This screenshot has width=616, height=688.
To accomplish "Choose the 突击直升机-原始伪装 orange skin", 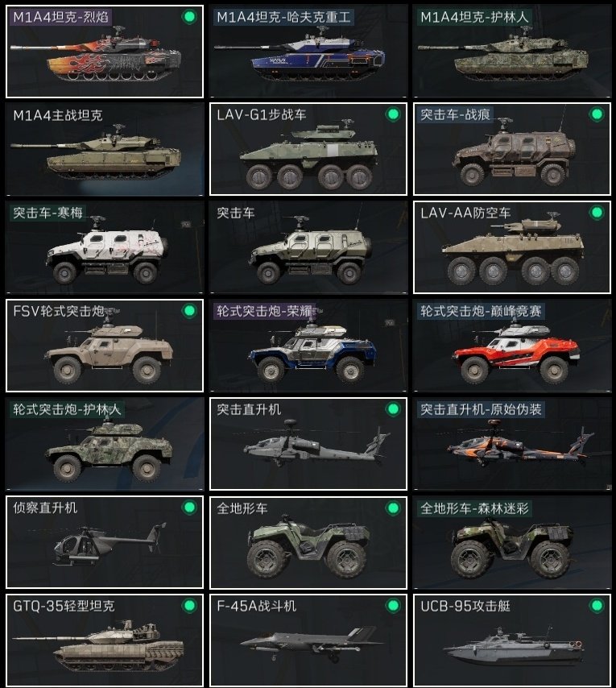I will 512,444.
